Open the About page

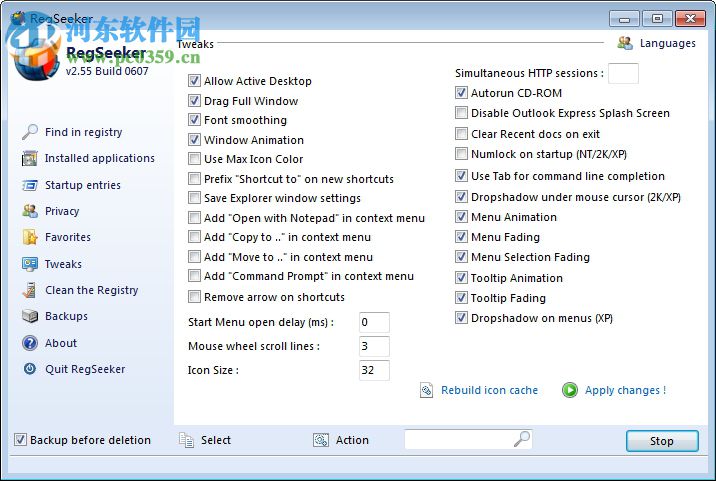click(x=60, y=343)
